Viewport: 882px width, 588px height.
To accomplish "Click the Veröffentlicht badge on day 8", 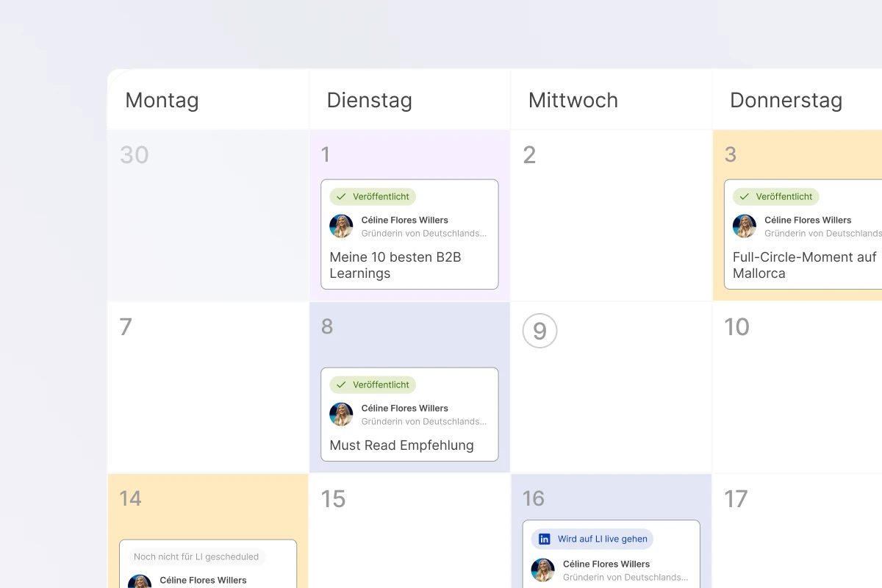I will pos(373,384).
